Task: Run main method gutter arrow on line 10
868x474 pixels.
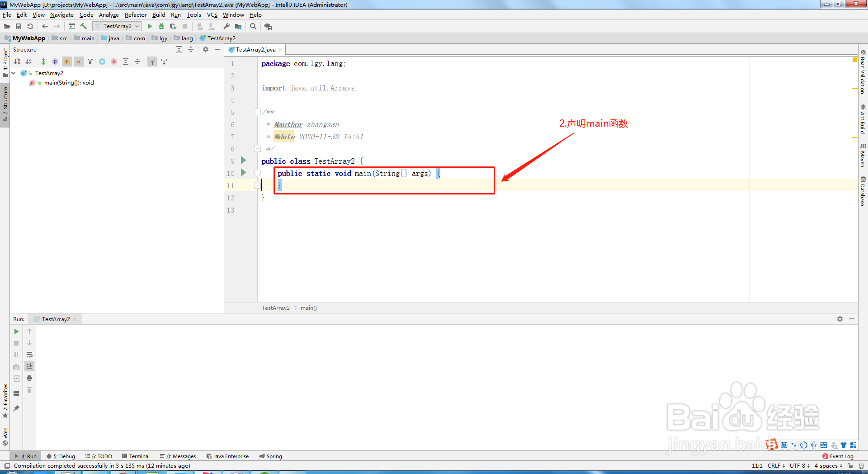Action: click(243, 173)
